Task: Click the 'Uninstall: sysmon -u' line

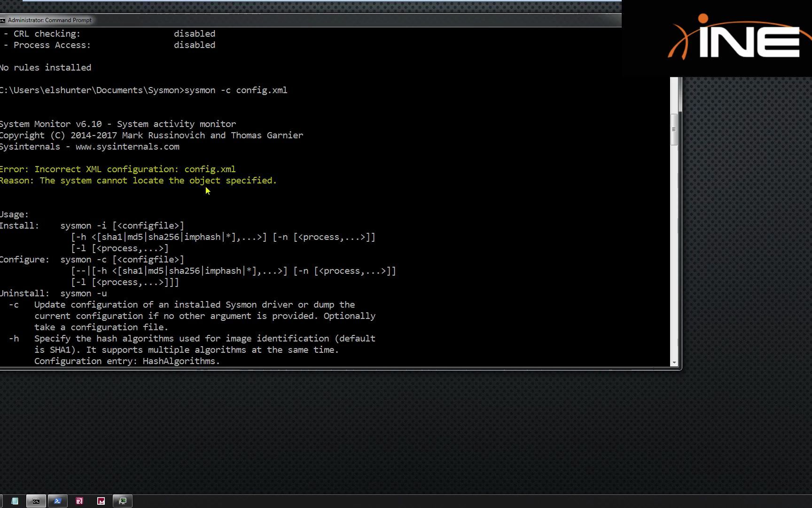Action: [x=54, y=294]
